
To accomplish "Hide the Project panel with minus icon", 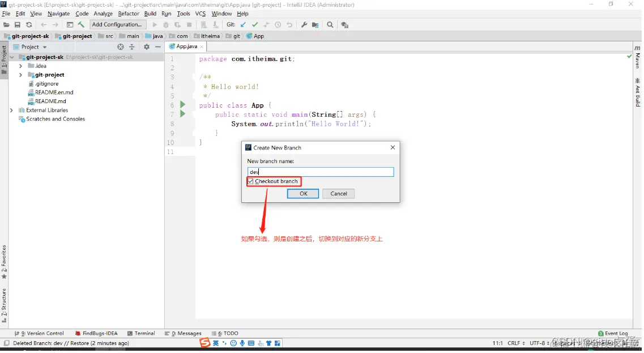I will point(157,47).
